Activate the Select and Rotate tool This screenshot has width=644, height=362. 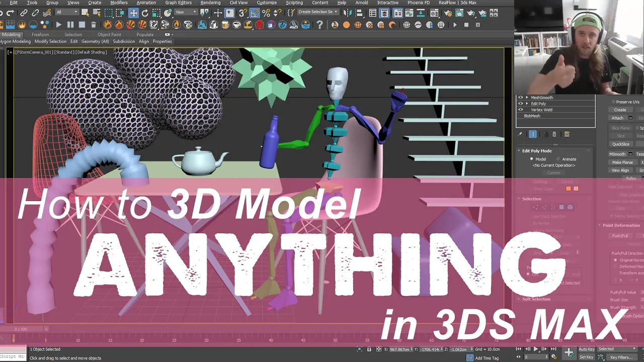[x=145, y=13]
